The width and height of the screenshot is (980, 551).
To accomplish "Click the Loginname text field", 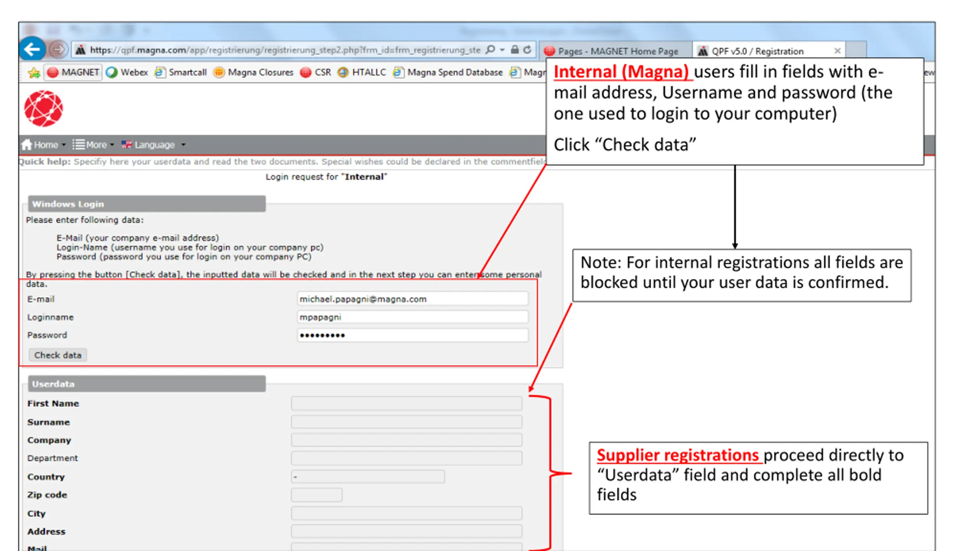I will click(x=412, y=317).
